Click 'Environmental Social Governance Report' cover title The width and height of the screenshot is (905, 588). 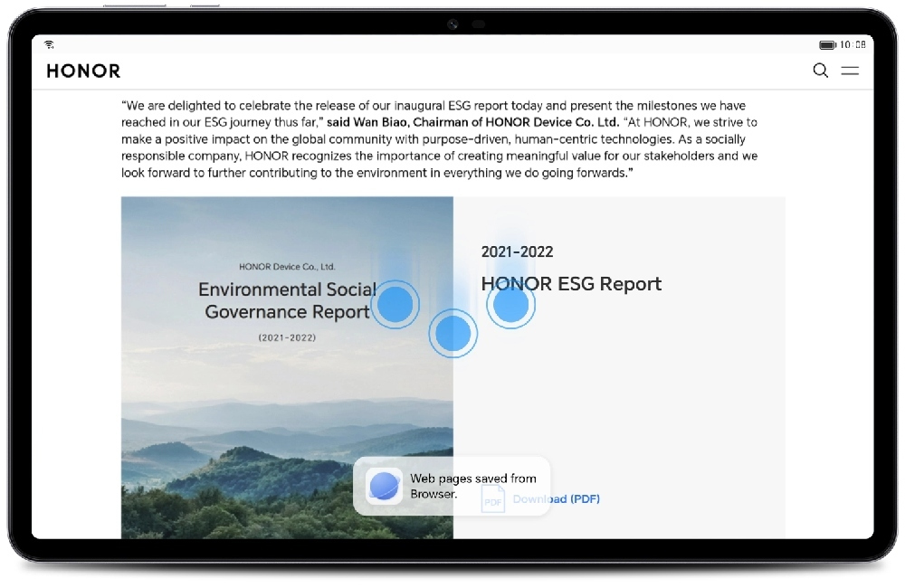click(x=288, y=300)
